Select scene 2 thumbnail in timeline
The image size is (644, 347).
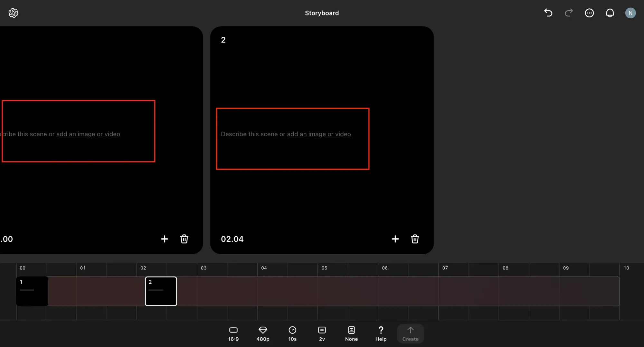point(161,291)
